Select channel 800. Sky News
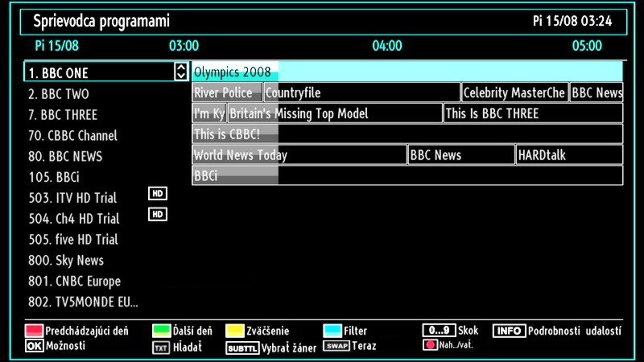 [66, 261]
